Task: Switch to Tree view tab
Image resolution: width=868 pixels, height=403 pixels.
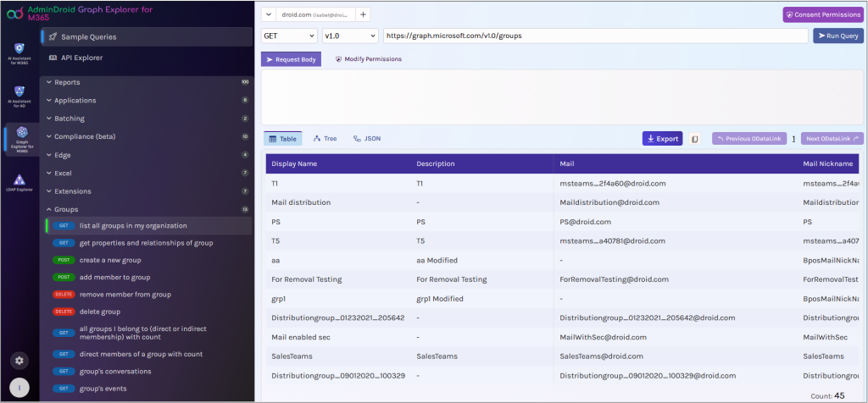Action: pos(325,139)
